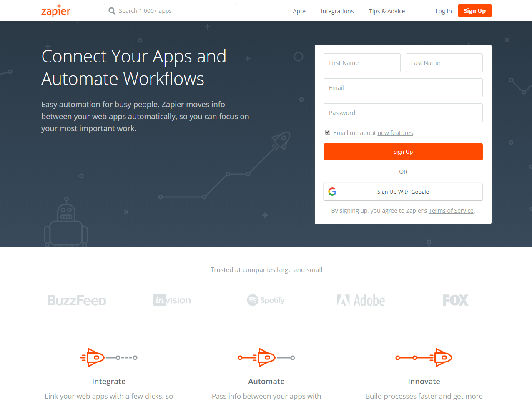Open the Terms of Service link

point(451,211)
